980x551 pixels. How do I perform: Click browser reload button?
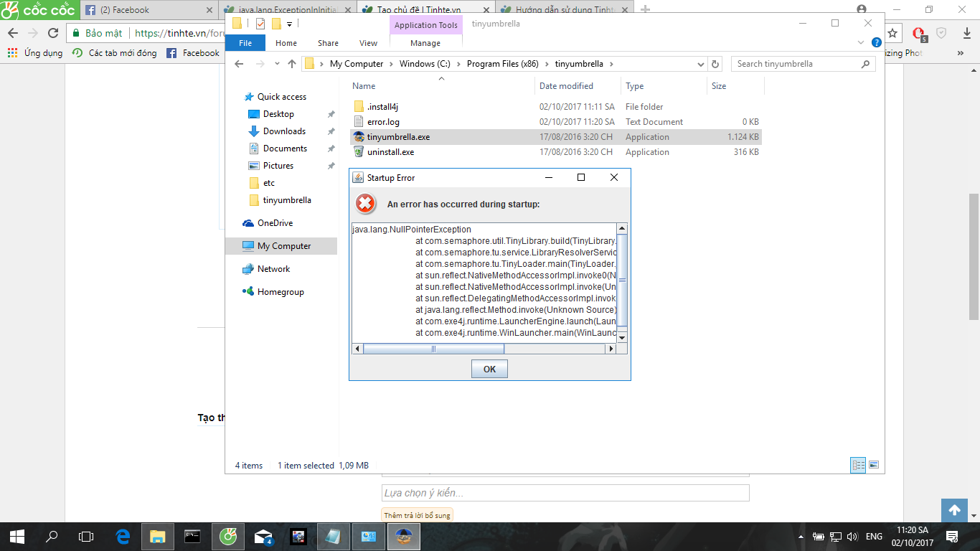[x=52, y=33]
